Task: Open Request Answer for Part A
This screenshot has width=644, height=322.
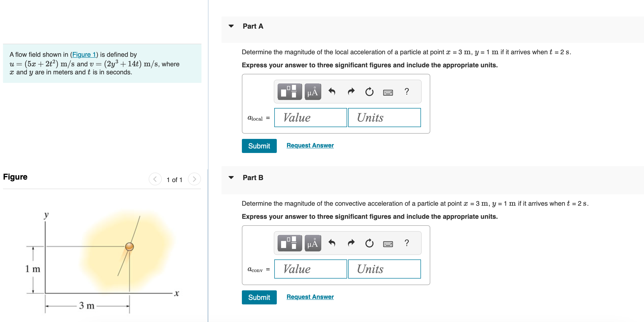Action: point(310,145)
